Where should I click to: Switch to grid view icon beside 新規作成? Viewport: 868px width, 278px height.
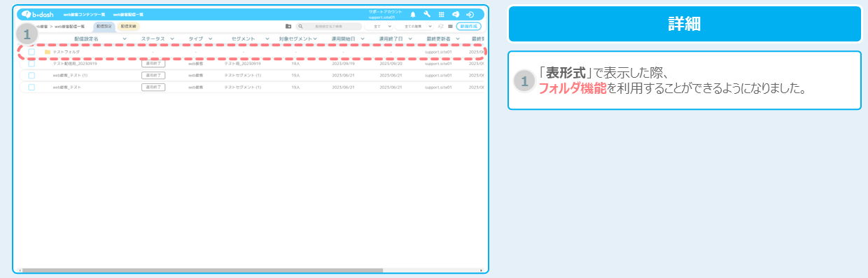450,26
